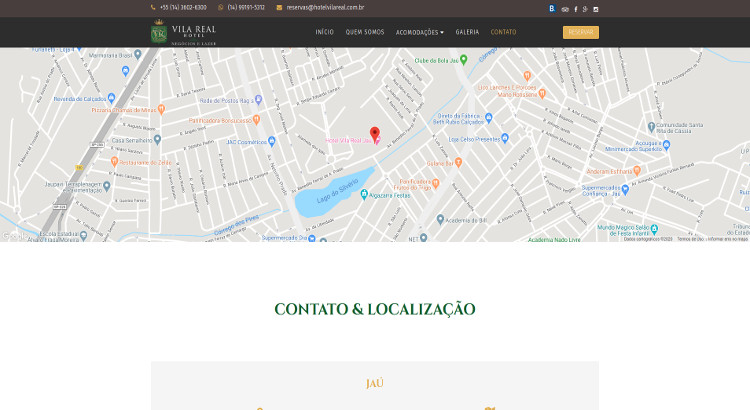750x410 pixels.
Task: Click the red Hotel Vila Real map marker
Action: pos(375,134)
